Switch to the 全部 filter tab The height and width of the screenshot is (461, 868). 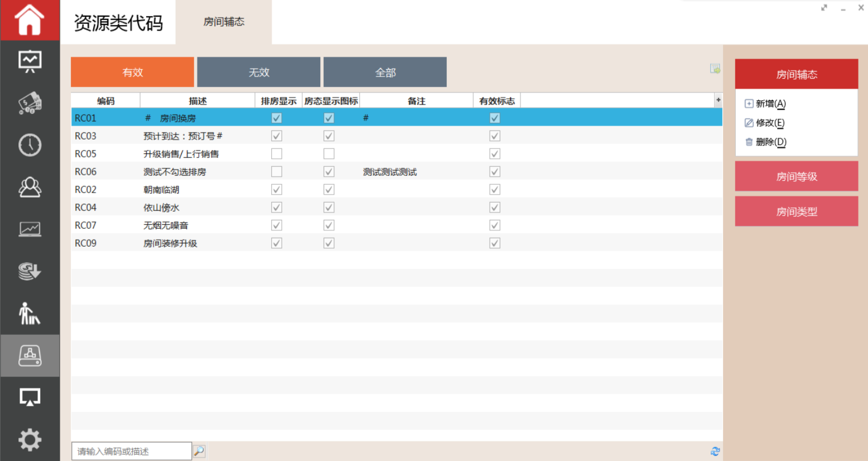point(385,72)
